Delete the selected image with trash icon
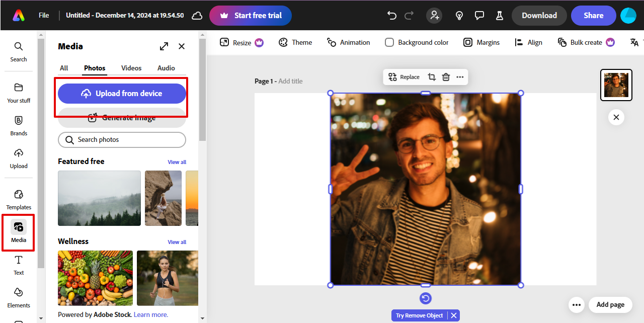Image resolution: width=644 pixels, height=323 pixels. [446, 77]
